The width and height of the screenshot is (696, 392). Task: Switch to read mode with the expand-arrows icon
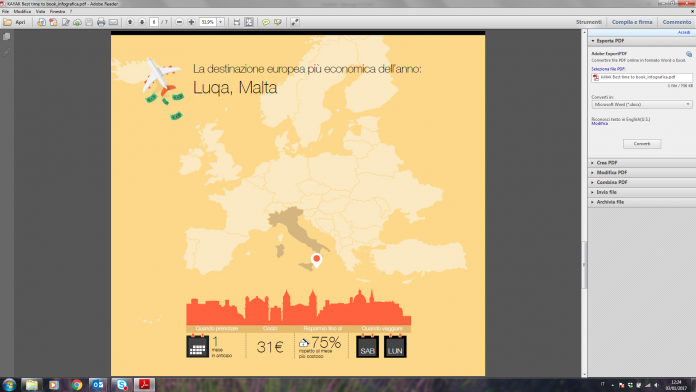click(295, 22)
